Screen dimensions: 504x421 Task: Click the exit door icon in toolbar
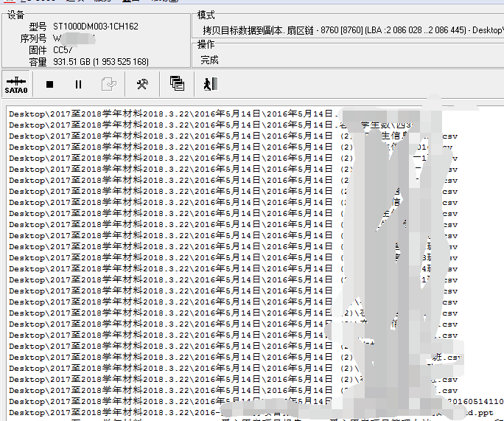point(209,84)
